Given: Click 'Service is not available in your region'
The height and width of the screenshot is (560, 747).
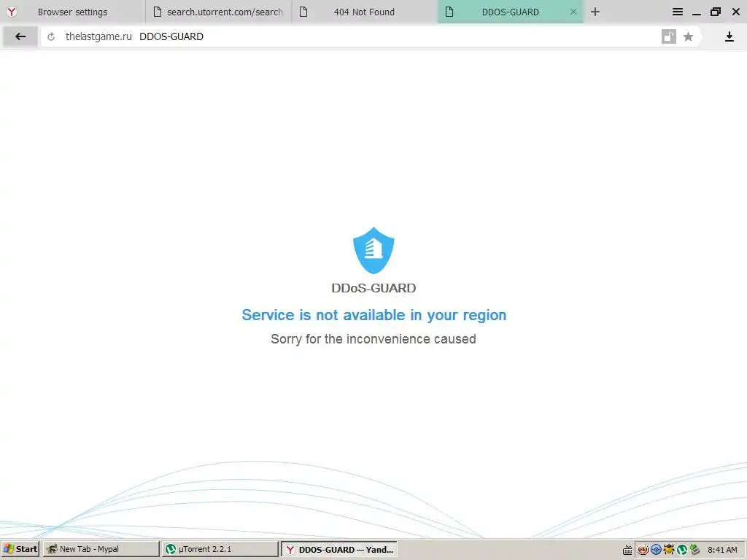Looking at the screenshot, I should 374,315.
